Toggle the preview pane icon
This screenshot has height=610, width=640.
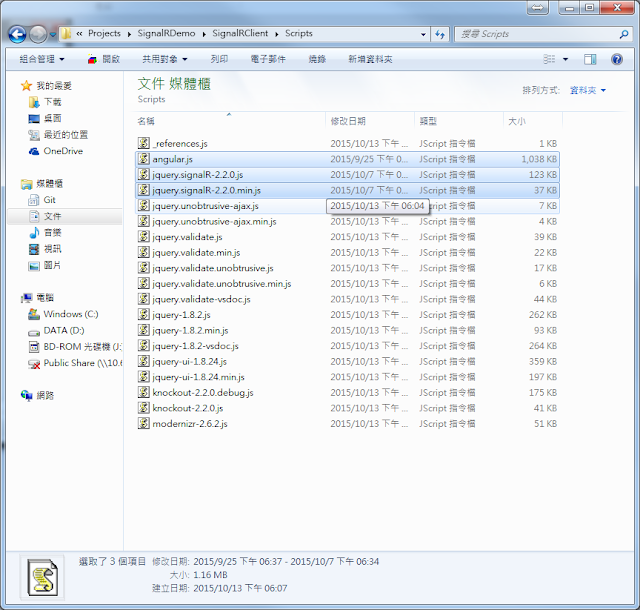pyautogui.click(x=590, y=59)
